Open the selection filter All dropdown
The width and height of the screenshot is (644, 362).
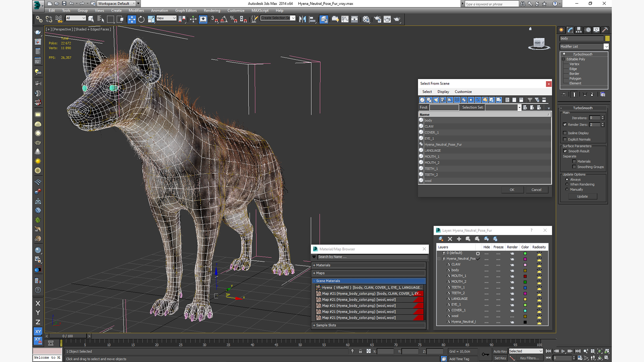[76, 18]
